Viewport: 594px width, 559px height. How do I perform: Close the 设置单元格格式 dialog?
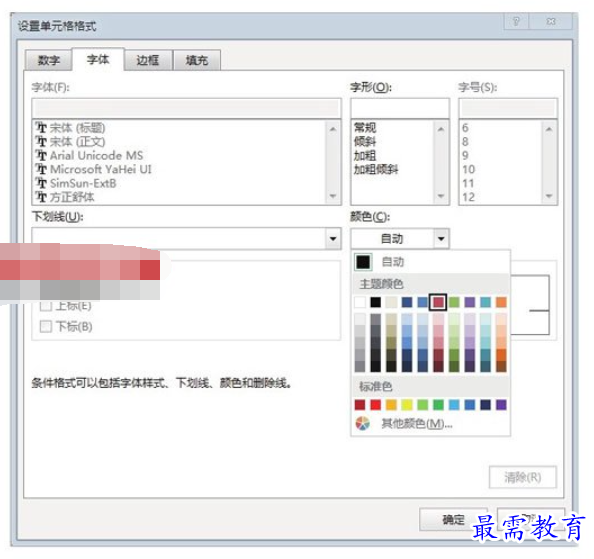tap(551, 21)
